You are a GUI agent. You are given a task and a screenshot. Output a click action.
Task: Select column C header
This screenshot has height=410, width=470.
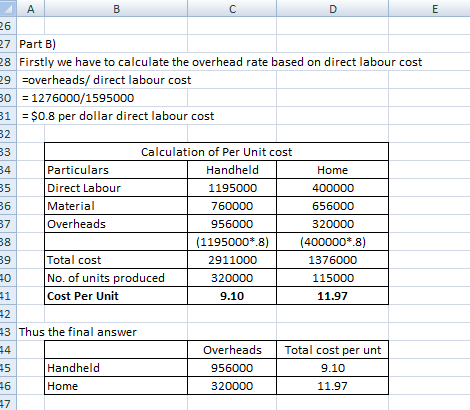coord(232,9)
